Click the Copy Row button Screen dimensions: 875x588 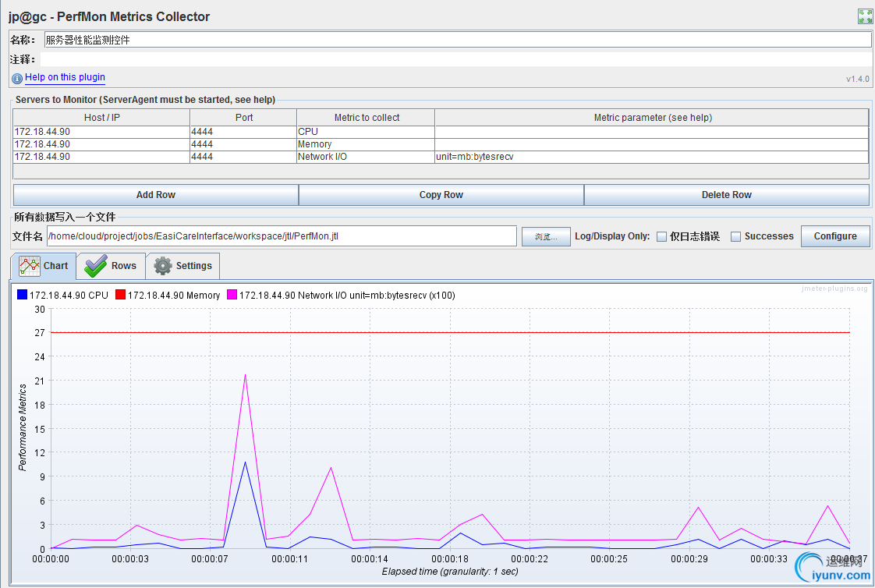pos(441,195)
